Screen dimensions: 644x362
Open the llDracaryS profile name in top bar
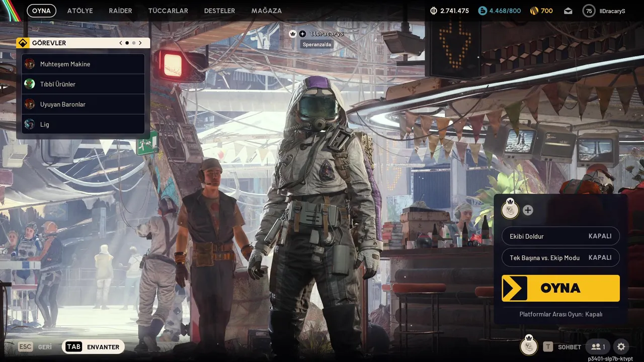pyautogui.click(x=612, y=11)
